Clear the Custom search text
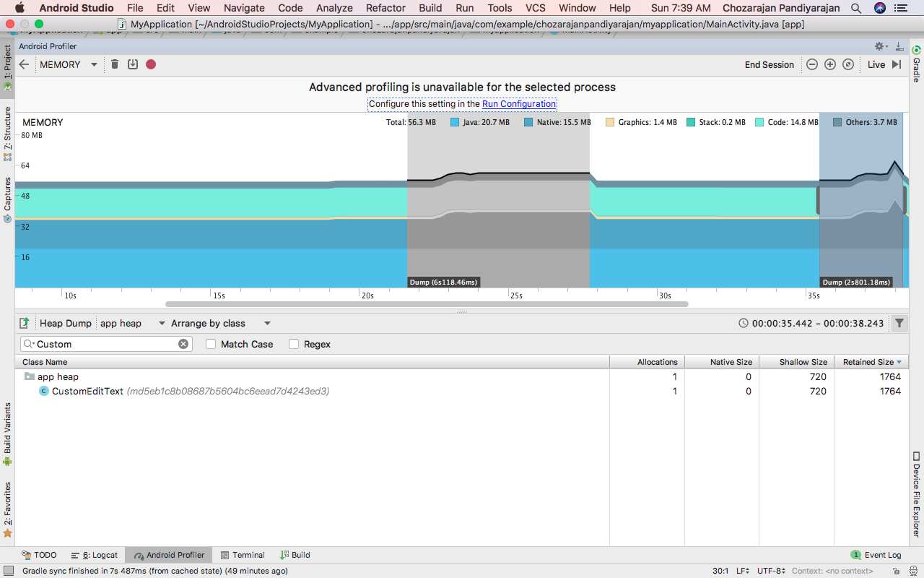The image size is (924, 578). [183, 344]
